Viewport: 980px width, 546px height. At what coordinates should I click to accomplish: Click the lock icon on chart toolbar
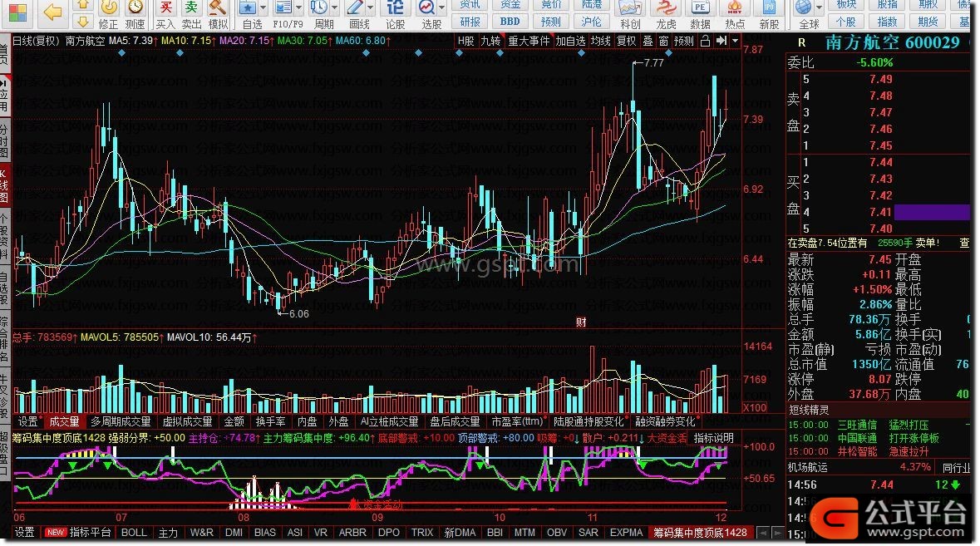[705, 42]
